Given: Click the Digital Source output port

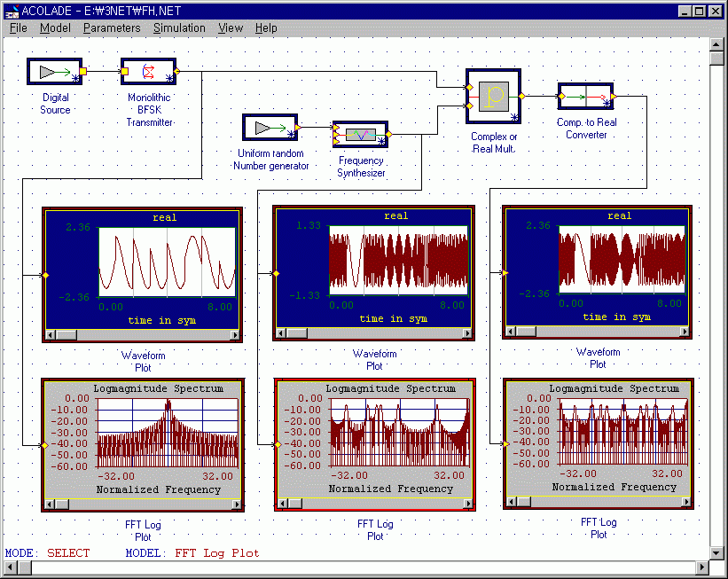Looking at the screenshot, I should tap(83, 71).
